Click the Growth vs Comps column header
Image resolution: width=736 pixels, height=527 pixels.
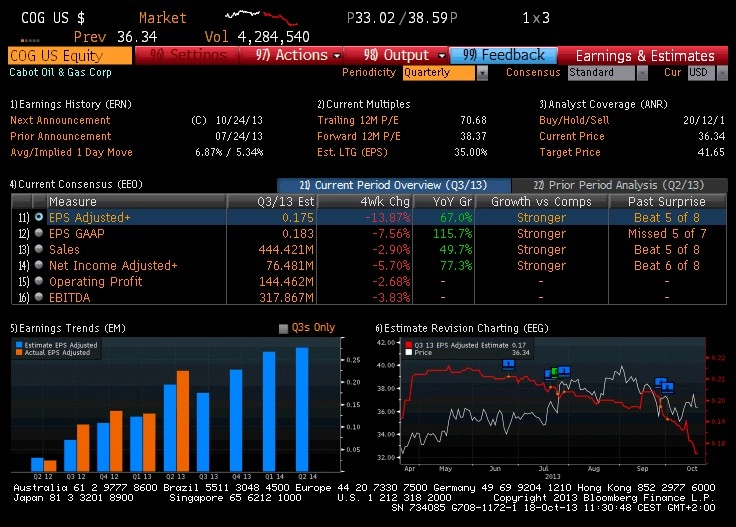541,201
